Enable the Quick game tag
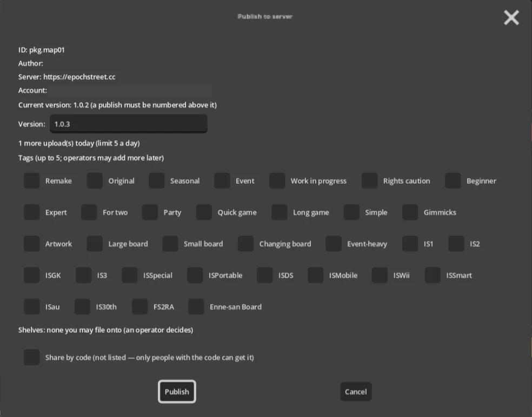The height and width of the screenshot is (417, 532). click(x=204, y=212)
